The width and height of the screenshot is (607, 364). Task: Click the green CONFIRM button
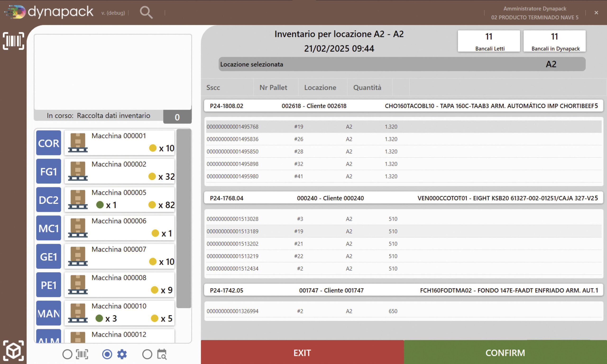tap(506, 352)
